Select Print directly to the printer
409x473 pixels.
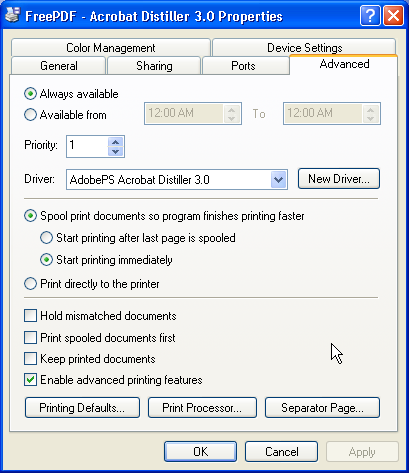pos(30,284)
